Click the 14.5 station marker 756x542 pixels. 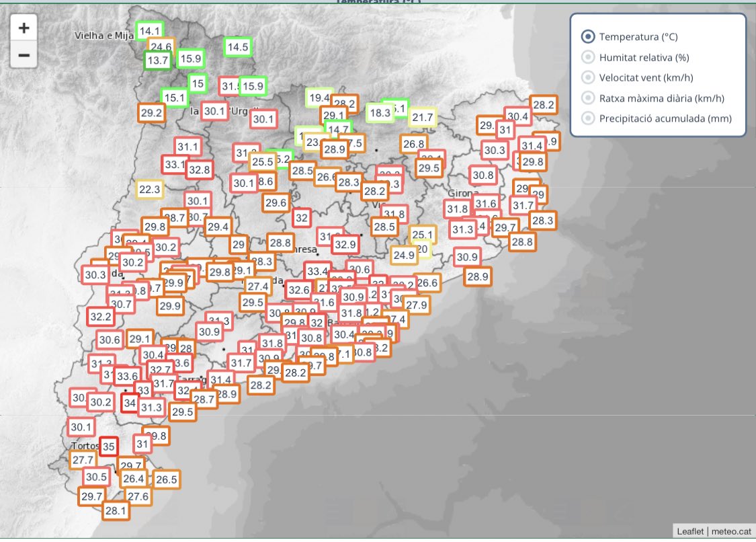(x=238, y=47)
